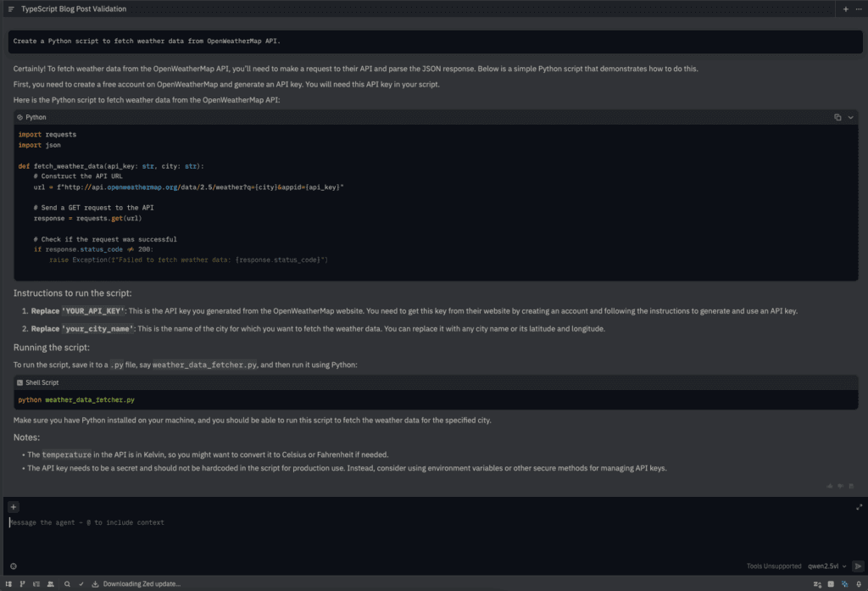Open the agent panel three-dots menu
This screenshot has height=591, width=868.
click(858, 8)
